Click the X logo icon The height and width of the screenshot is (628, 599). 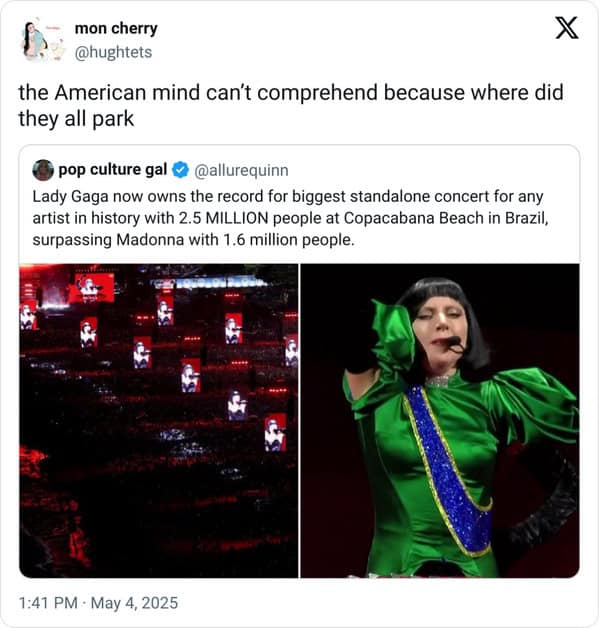coord(567,28)
